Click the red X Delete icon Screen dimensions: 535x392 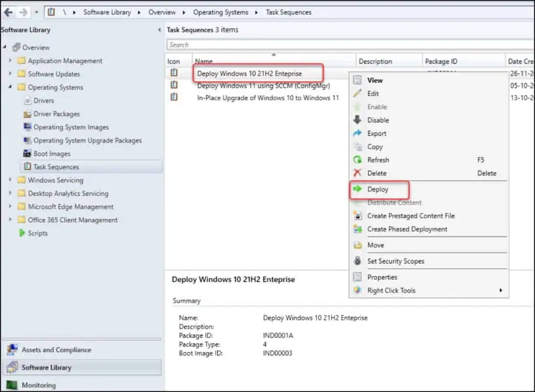(x=357, y=173)
